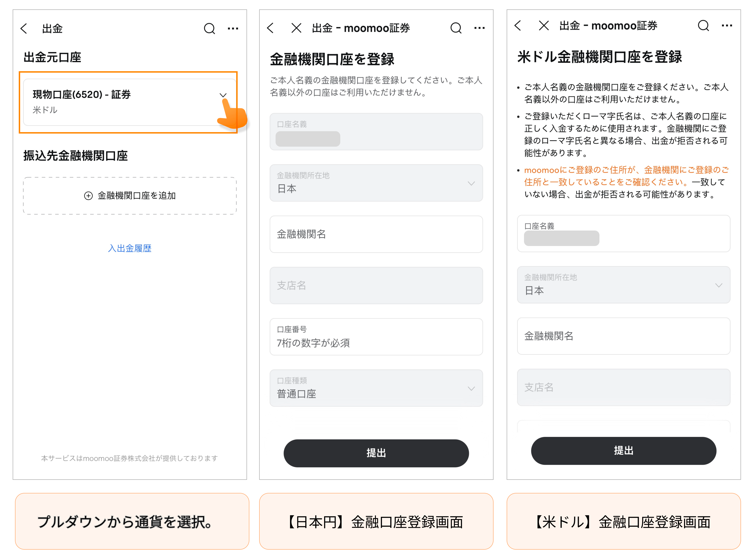Search from the 金融機関口座を登録 screen
The width and height of the screenshot is (756, 559).
pyautogui.click(x=456, y=28)
